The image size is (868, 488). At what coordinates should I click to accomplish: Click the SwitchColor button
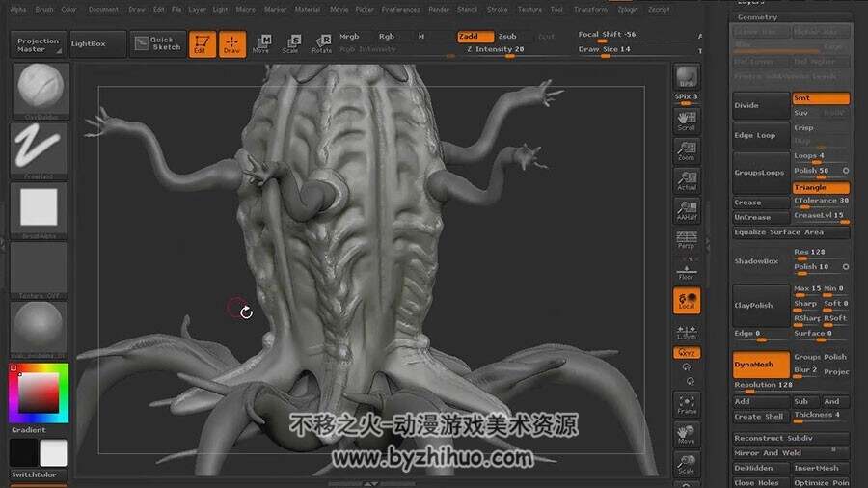39,474
